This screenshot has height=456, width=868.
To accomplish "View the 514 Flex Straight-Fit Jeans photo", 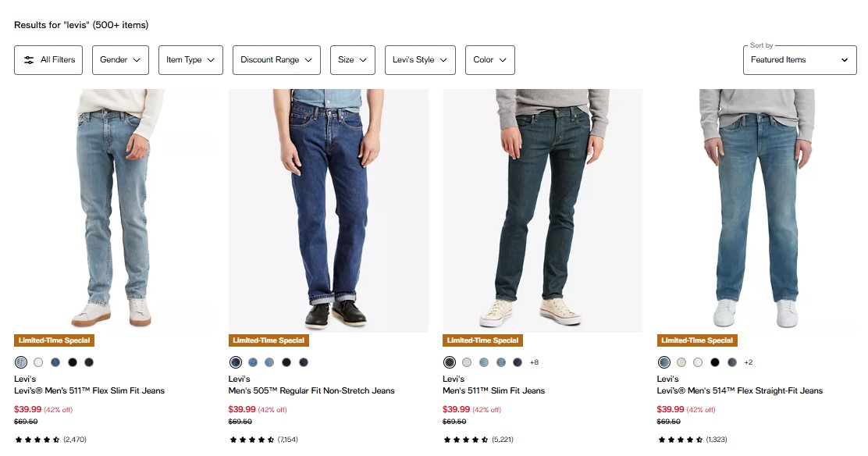I will coord(756,211).
